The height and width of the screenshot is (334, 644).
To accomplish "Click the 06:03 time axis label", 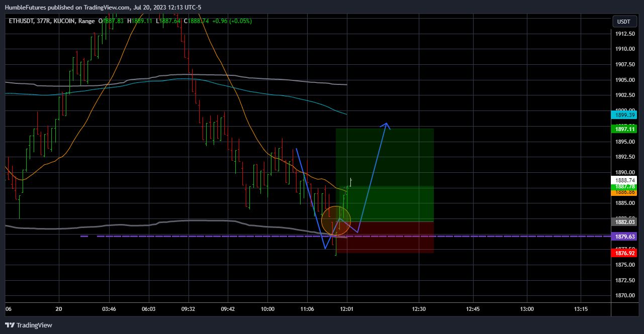I will point(149,309).
